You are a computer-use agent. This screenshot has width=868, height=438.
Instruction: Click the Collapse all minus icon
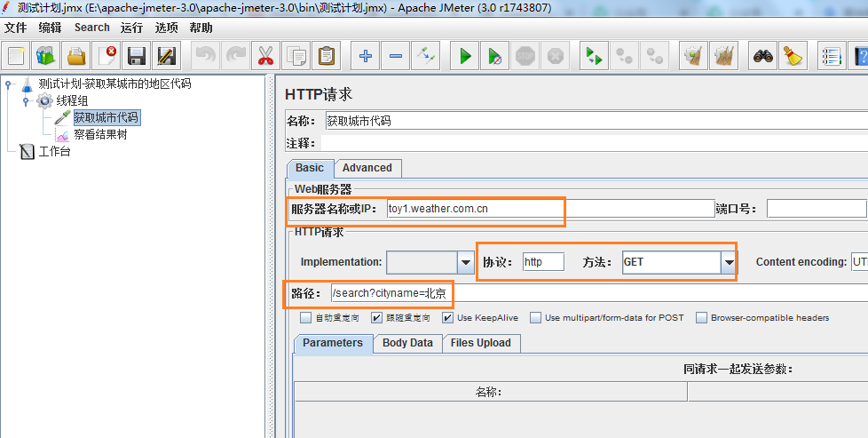click(x=396, y=55)
